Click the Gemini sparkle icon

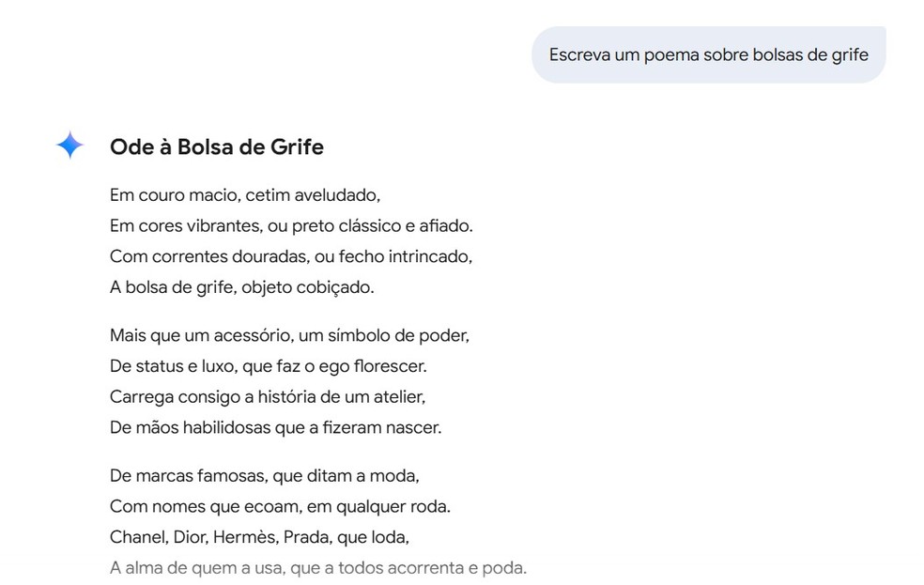click(x=70, y=146)
